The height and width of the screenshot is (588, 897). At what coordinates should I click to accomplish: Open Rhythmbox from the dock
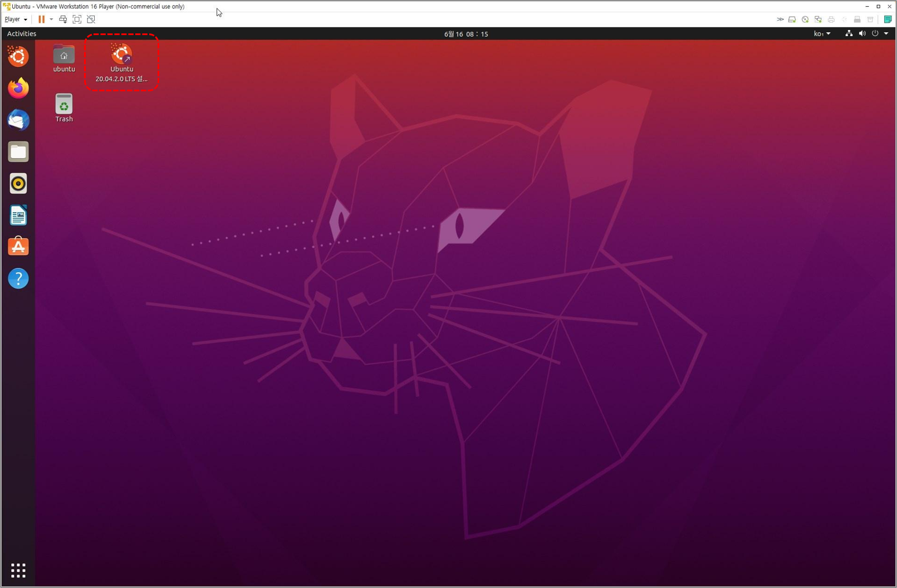[18, 183]
